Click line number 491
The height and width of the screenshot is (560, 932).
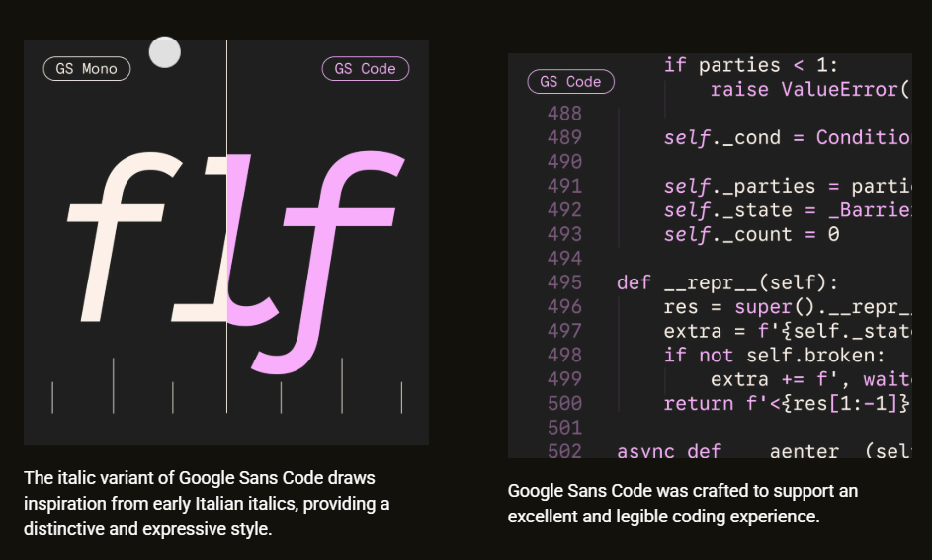[564, 186]
